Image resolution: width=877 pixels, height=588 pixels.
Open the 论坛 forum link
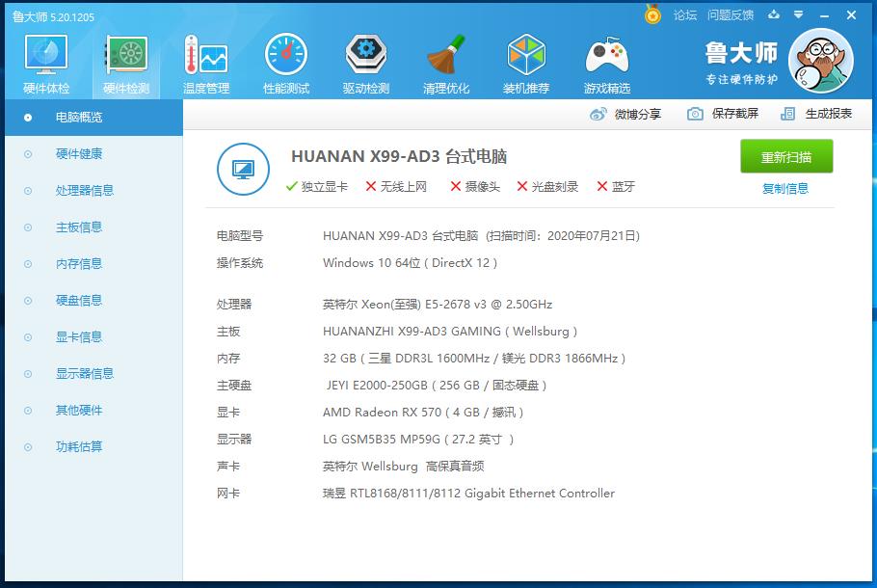687,15
